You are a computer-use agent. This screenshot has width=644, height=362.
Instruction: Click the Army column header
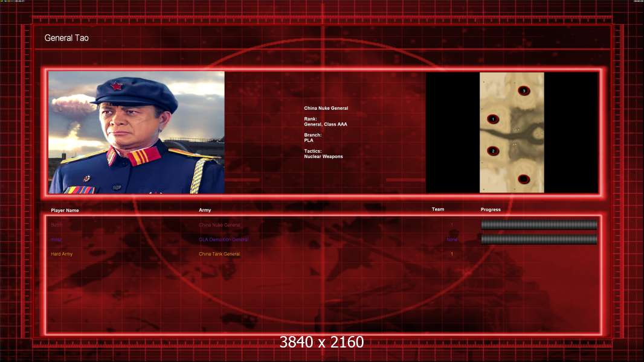click(x=205, y=210)
